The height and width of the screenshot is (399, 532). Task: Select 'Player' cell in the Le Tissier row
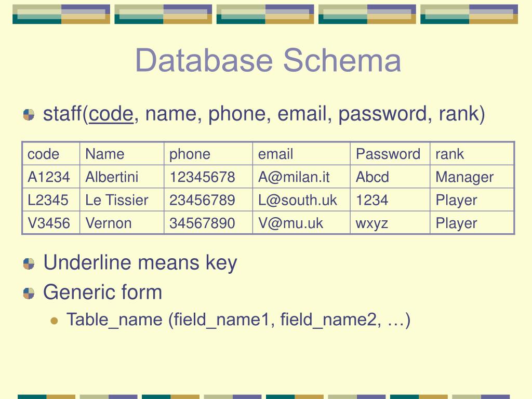click(472, 200)
